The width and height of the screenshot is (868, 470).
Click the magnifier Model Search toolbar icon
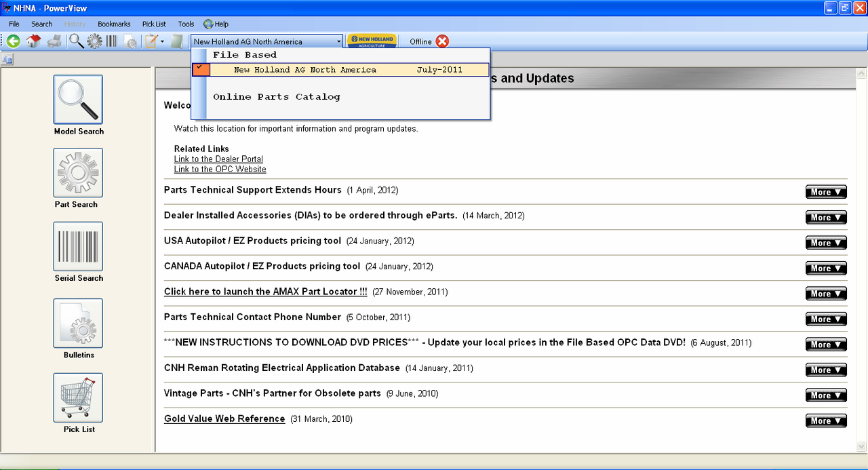pos(77,41)
